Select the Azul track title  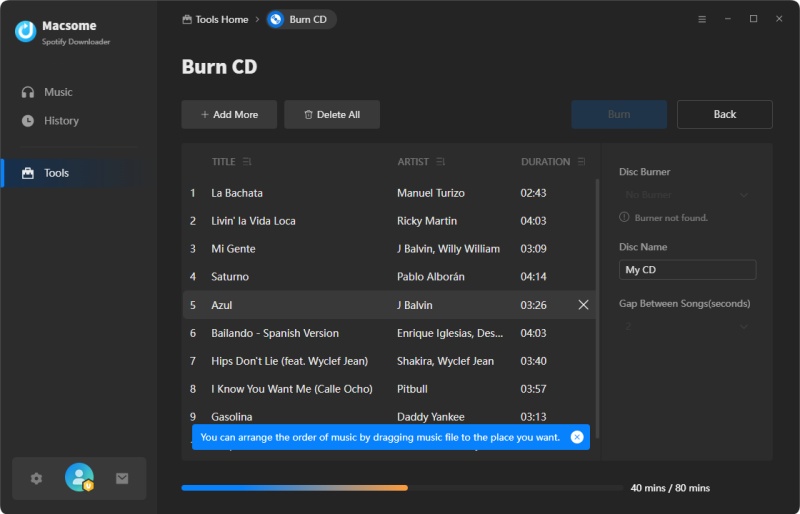(x=221, y=305)
